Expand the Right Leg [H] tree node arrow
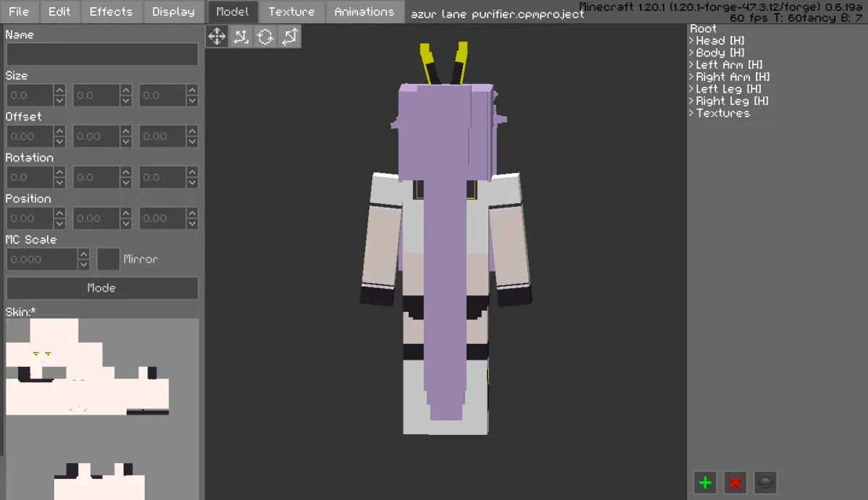The height and width of the screenshot is (500, 868). tap(692, 101)
